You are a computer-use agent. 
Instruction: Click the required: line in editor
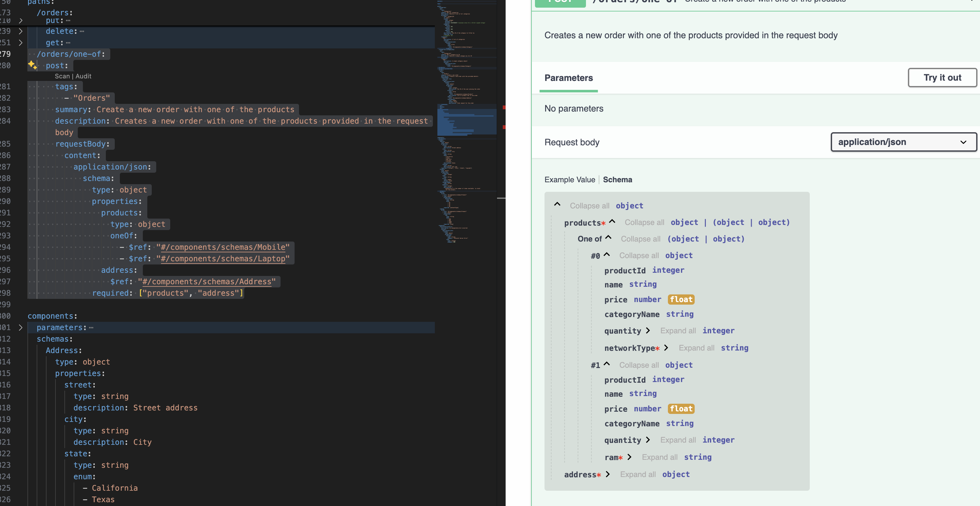167,293
